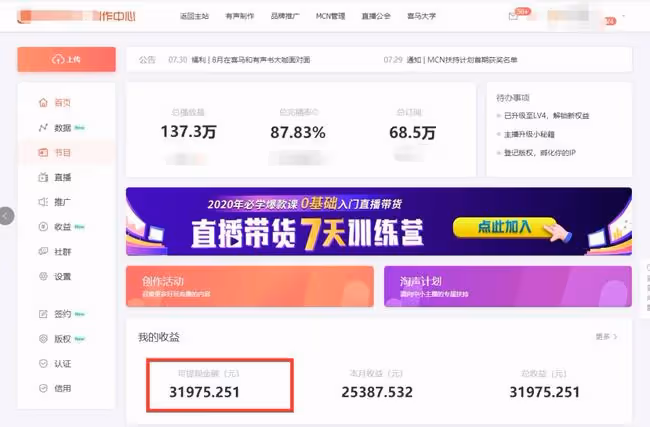Click the Community (社群) chat bubble icon
This screenshot has width=650, height=427.
pyautogui.click(x=43, y=251)
